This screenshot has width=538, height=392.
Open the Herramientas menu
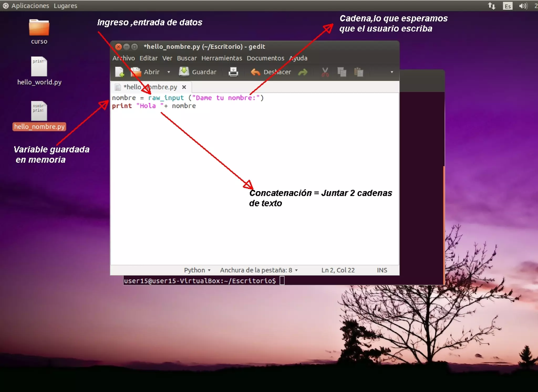(221, 58)
